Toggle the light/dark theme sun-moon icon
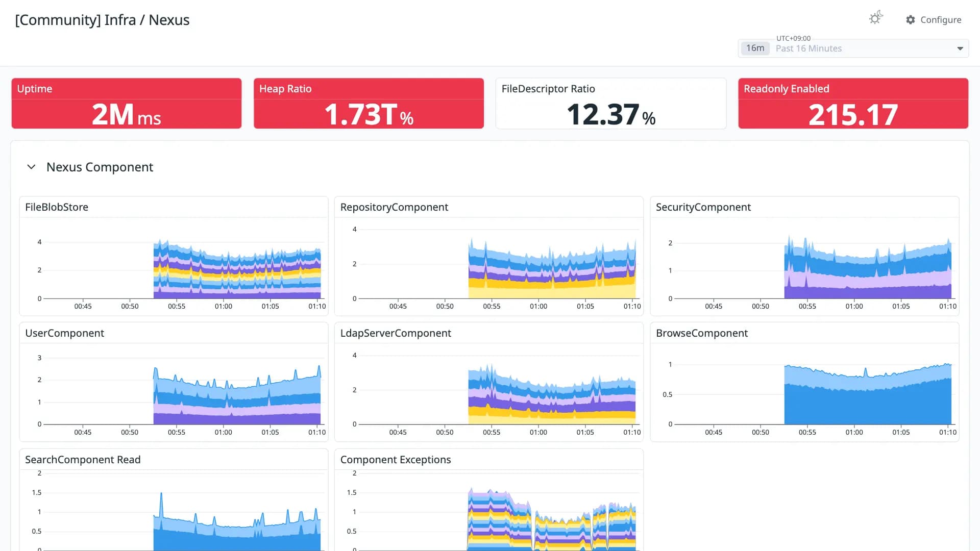Image resolution: width=980 pixels, height=551 pixels. 876,18
